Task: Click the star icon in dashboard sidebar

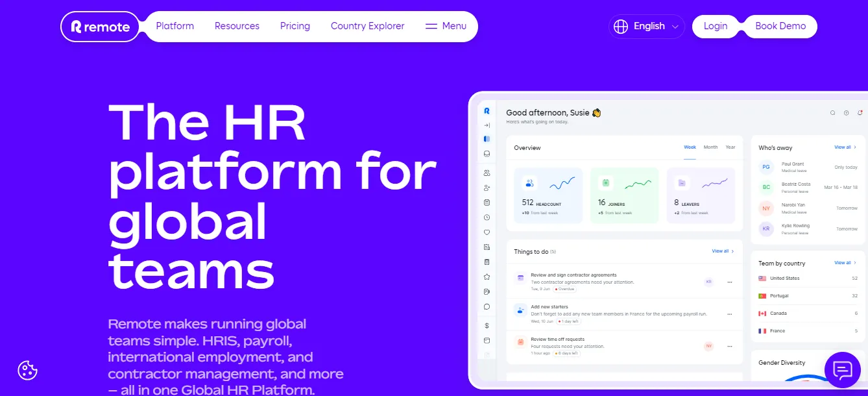Action: (x=487, y=277)
